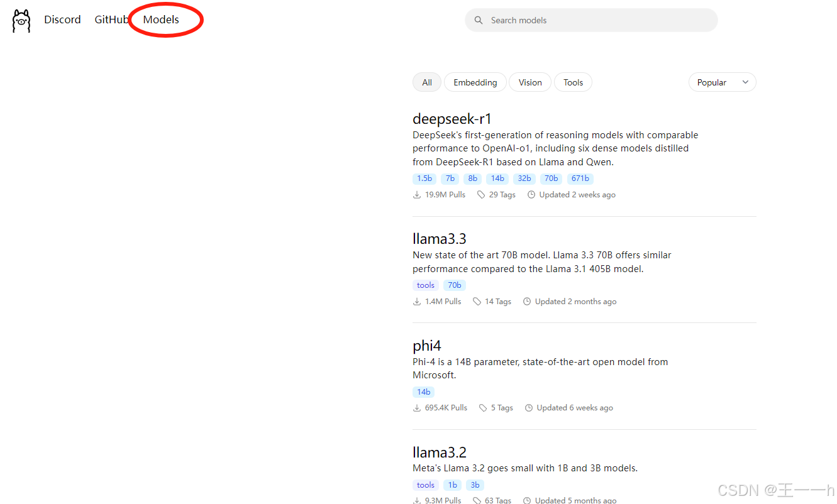This screenshot has width=837, height=504.
Task: Click the 70b badge under llama3.3
Action: [x=455, y=285]
